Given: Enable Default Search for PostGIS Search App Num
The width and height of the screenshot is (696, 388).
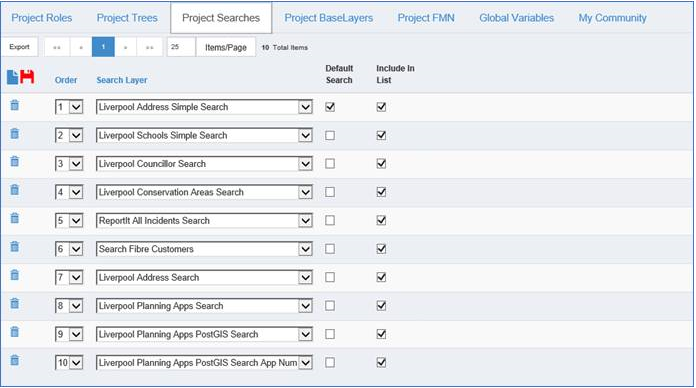Looking at the screenshot, I should tap(330, 363).
